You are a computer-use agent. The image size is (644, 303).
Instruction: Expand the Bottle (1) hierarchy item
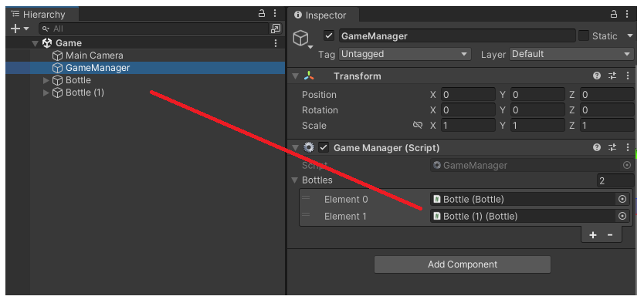point(46,93)
